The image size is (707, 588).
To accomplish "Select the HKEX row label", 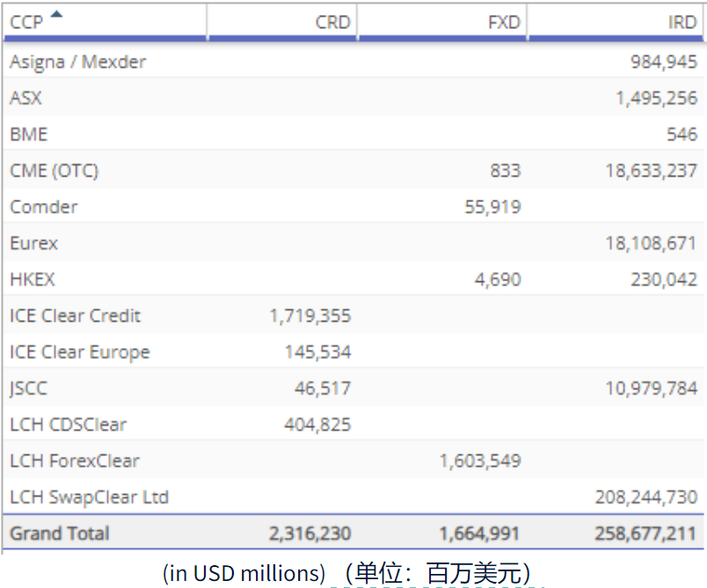I will tap(33, 279).
